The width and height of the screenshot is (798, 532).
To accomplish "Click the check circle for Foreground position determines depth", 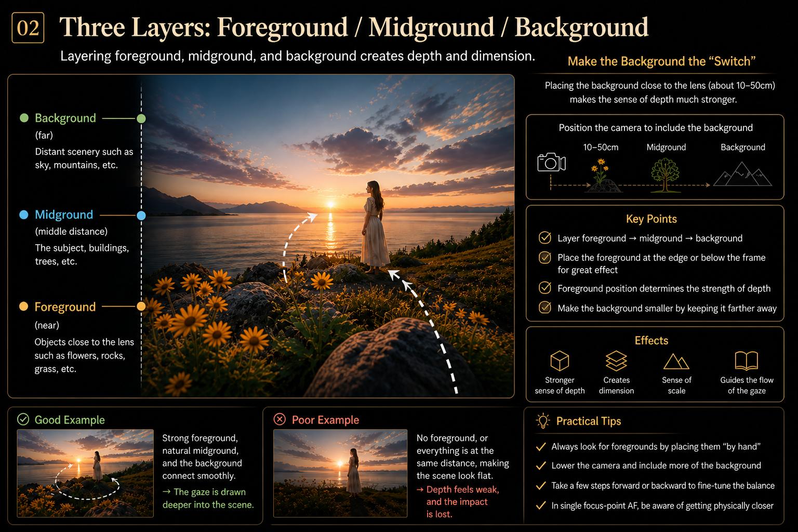I will point(544,288).
